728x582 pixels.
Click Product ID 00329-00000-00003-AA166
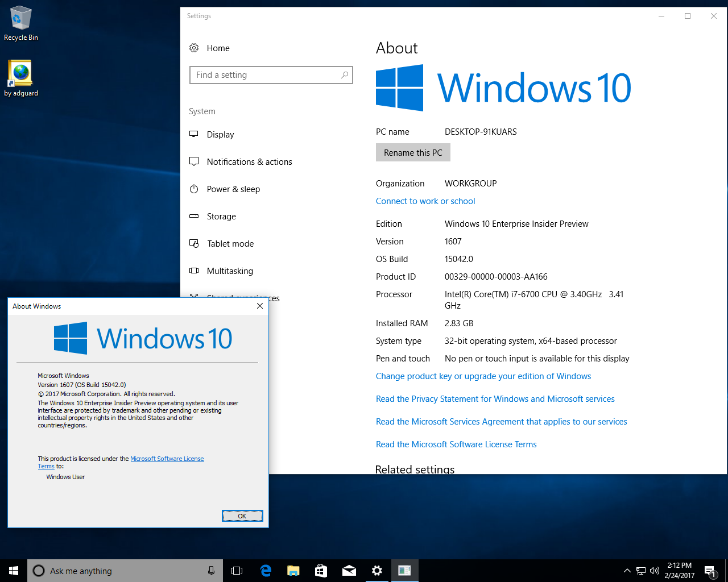click(496, 276)
